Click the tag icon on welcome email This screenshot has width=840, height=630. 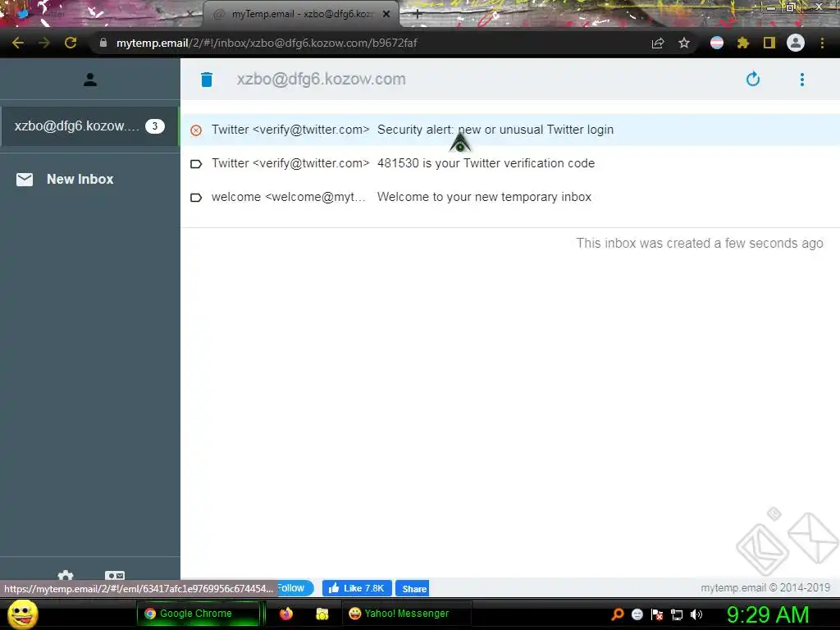pos(196,198)
